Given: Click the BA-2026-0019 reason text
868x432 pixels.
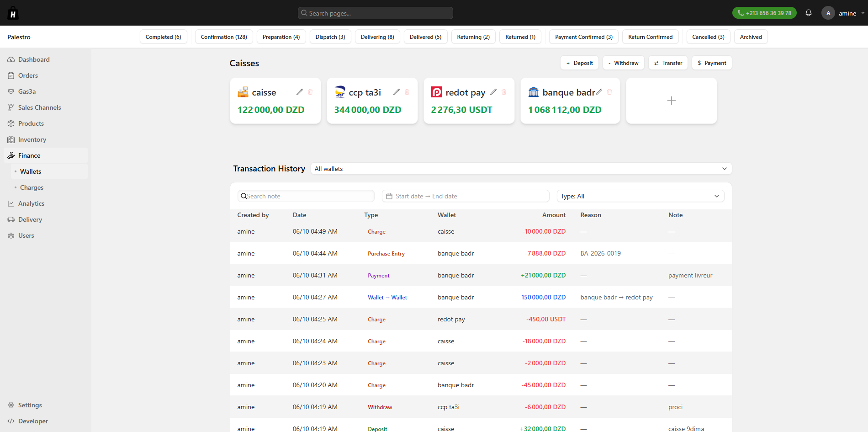Looking at the screenshot, I should click(x=600, y=253).
